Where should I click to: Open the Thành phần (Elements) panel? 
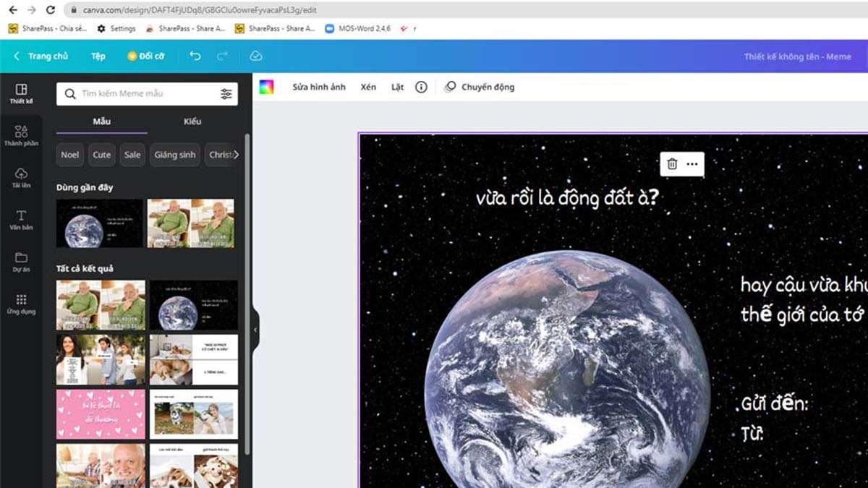[20, 134]
